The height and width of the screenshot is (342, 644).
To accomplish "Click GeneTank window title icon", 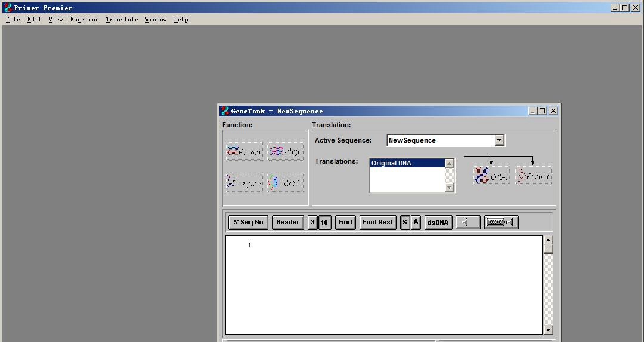I will [225, 110].
